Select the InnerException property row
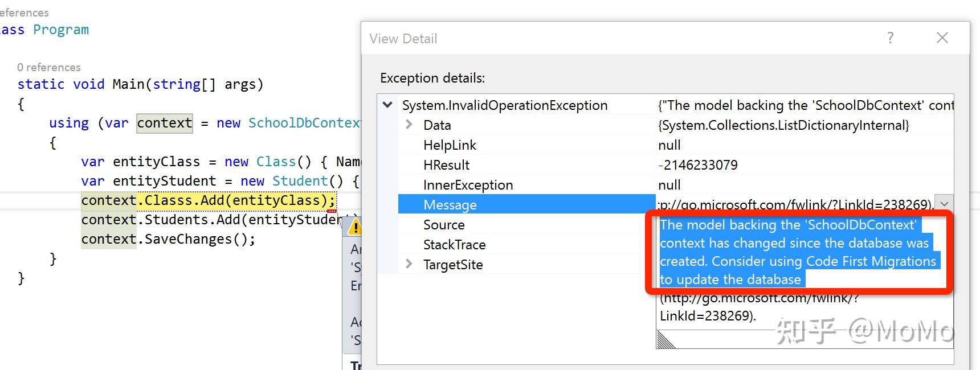The height and width of the screenshot is (370, 980). 468,185
